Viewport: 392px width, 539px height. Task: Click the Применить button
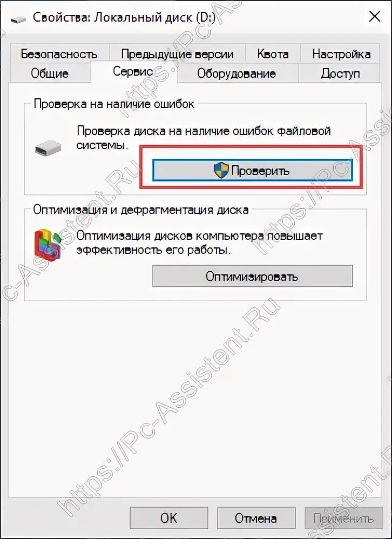pos(343,518)
